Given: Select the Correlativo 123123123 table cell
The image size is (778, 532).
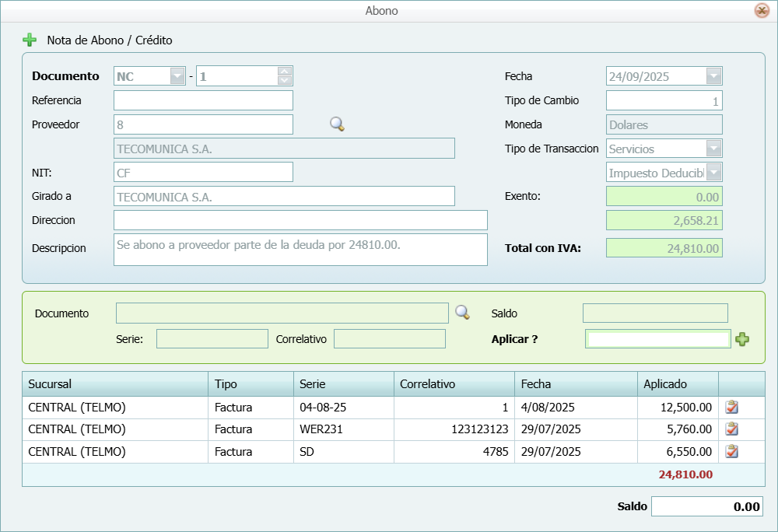Looking at the screenshot, I should [x=454, y=429].
